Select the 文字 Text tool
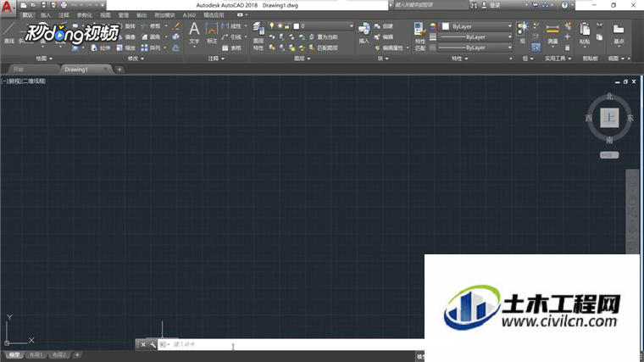644x362 pixels. pos(194,33)
